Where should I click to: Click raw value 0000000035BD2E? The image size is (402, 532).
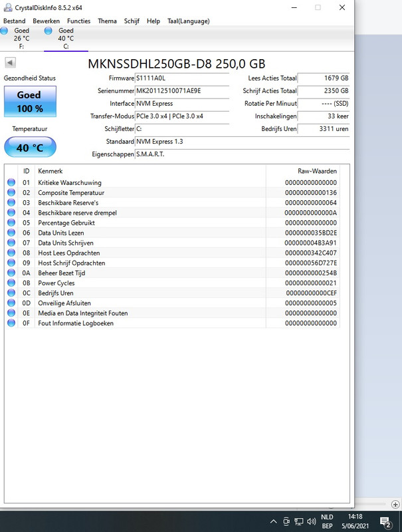pos(311,233)
